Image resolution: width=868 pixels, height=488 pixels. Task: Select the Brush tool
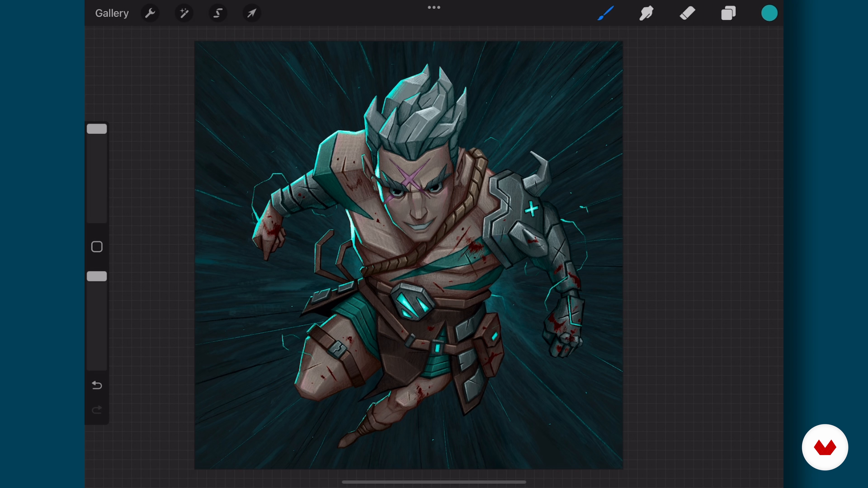[606, 13]
